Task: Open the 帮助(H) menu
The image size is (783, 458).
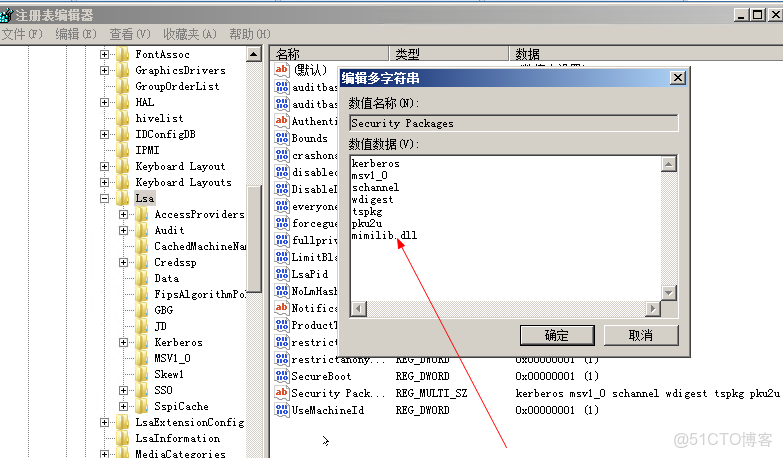Action: pos(250,34)
